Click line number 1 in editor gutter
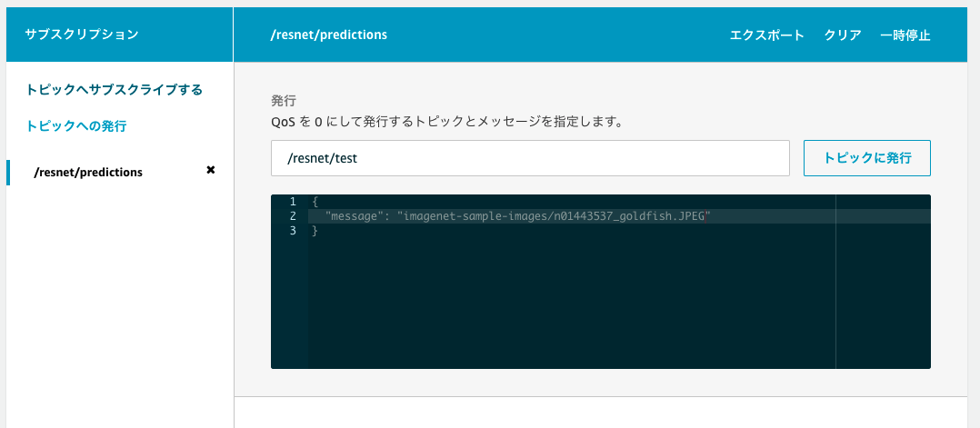Screen dimensions: 980x428 coord(293,201)
